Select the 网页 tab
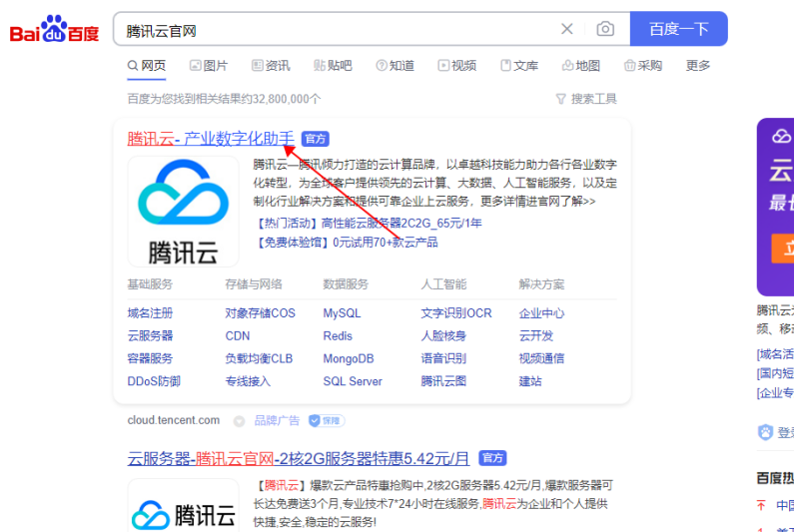 click(147, 66)
